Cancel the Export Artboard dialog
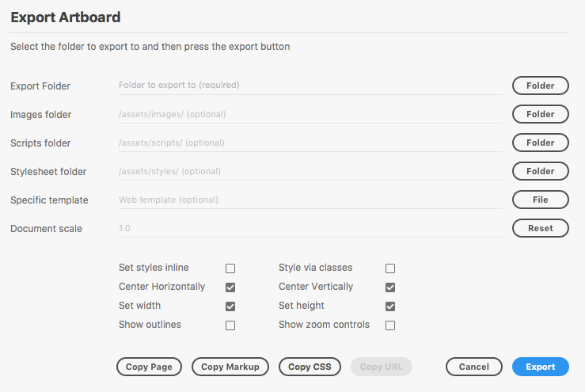This screenshot has height=392, width=585. pos(474,367)
